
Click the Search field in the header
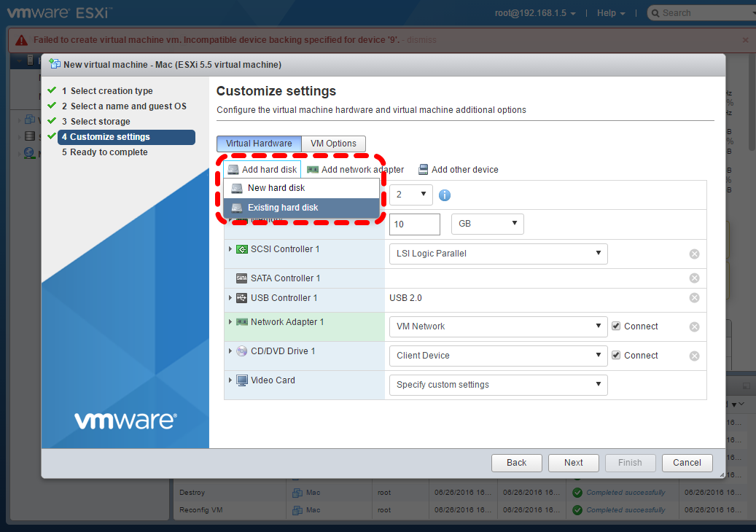pyautogui.click(x=701, y=14)
